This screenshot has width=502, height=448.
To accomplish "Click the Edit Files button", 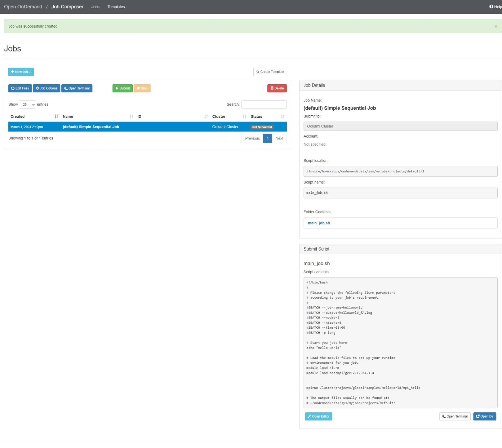I will [20, 88].
